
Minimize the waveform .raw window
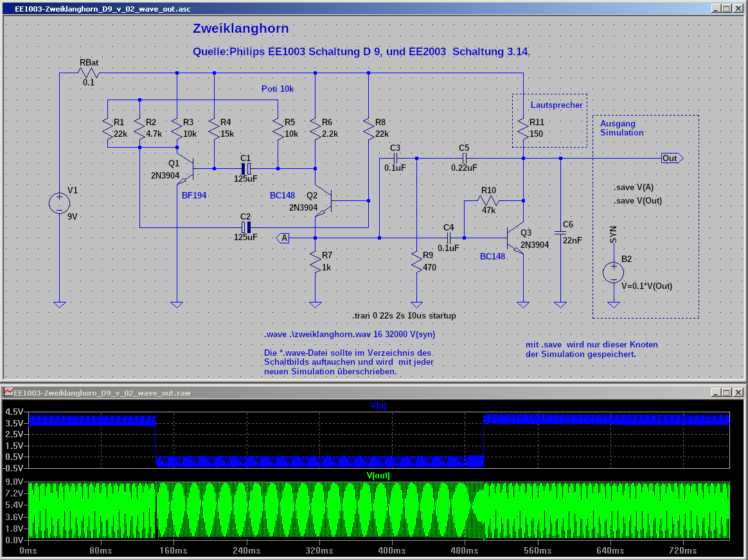pyautogui.click(x=716, y=393)
